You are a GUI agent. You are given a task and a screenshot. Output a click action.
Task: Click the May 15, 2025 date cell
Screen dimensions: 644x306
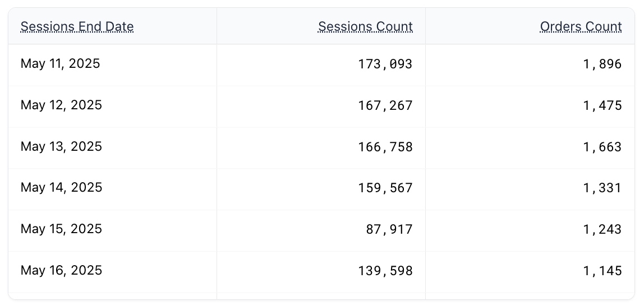click(x=61, y=229)
